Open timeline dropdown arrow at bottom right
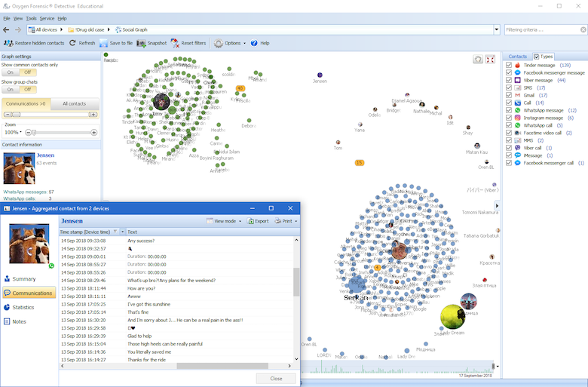This screenshot has width=588, height=387. point(498,367)
